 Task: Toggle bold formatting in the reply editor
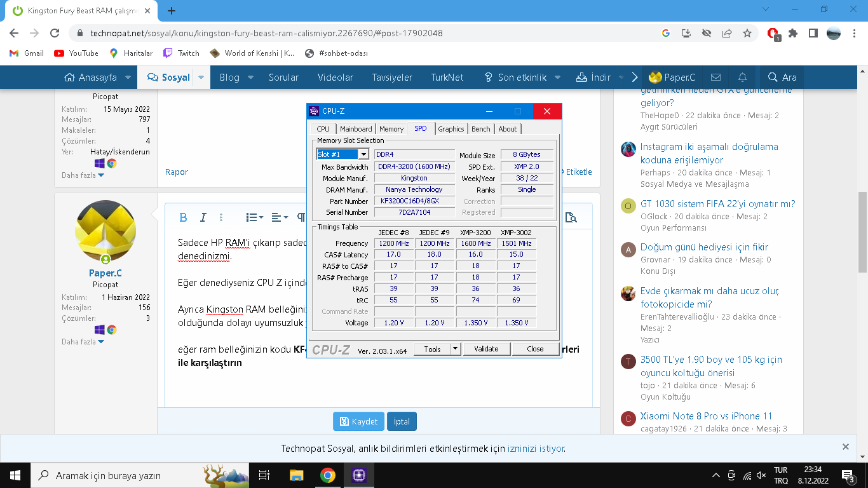[183, 217]
